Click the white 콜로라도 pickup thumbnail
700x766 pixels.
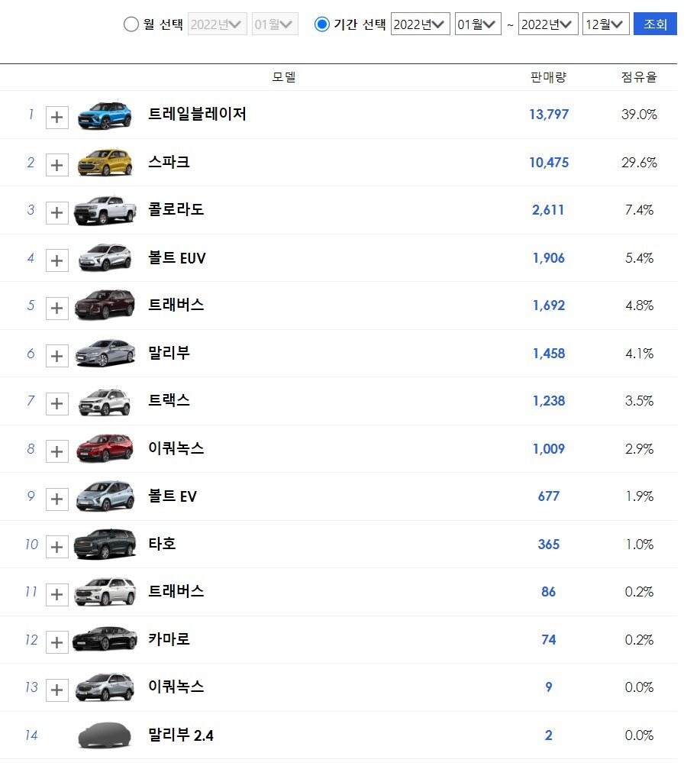[x=105, y=210]
